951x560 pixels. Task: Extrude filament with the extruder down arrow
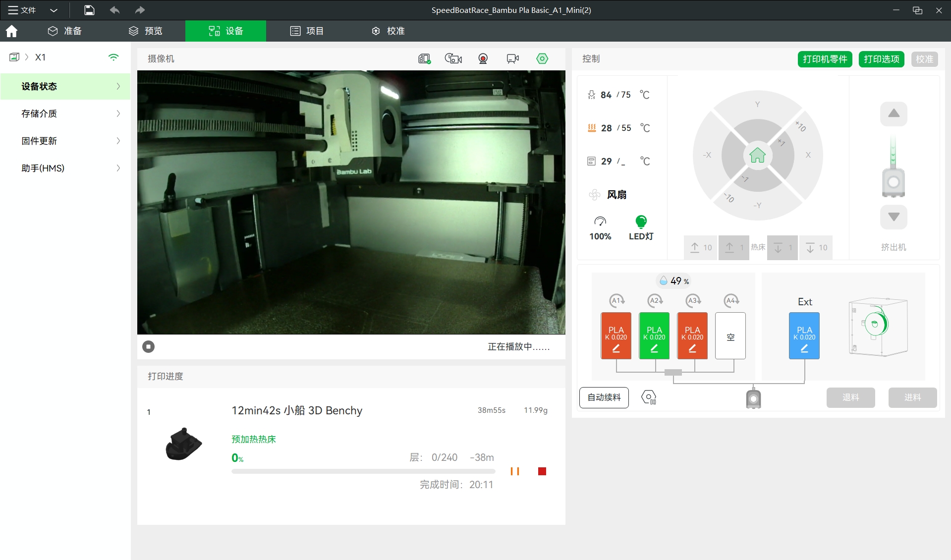pos(894,217)
